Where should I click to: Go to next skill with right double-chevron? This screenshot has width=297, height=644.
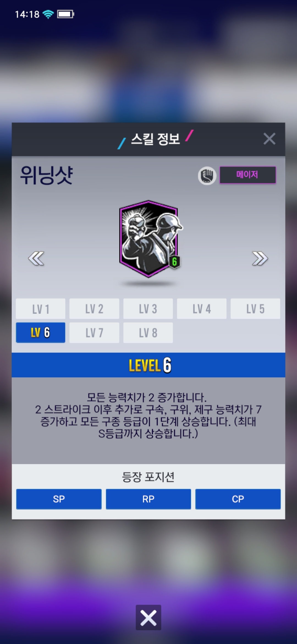[260, 258]
